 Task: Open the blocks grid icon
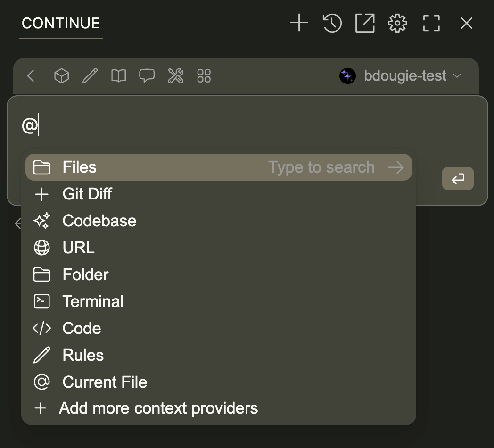click(204, 76)
